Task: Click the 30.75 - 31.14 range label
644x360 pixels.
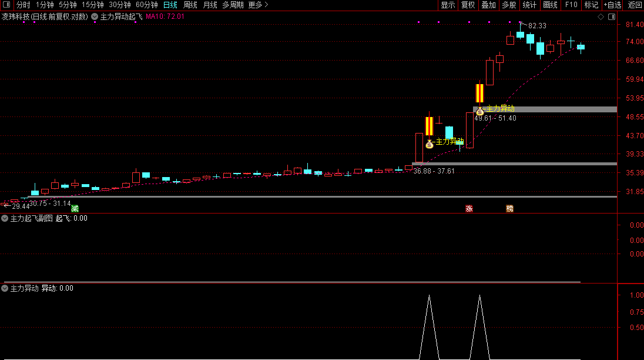Action: 50,204
